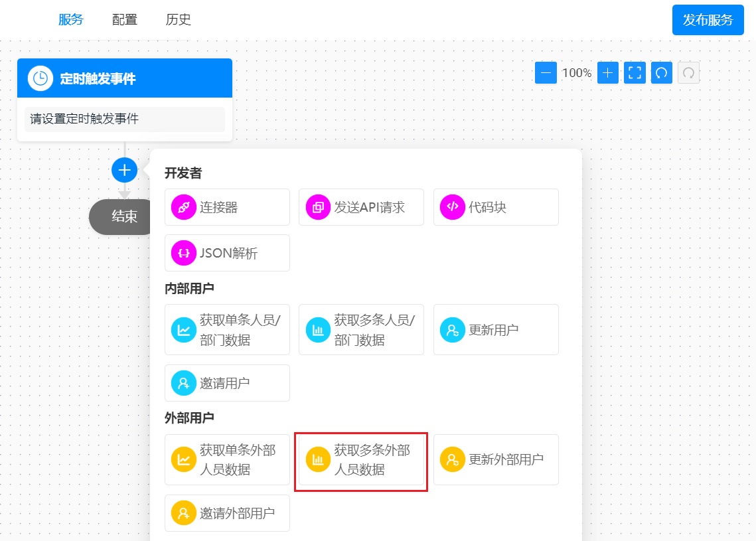Click the fit-to-canvas view icon

634,72
